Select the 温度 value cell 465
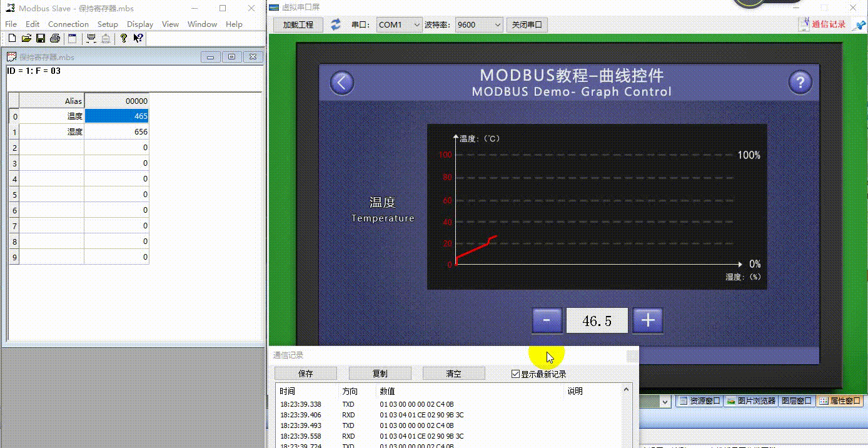Screen dimensions: 868x448 click(117, 116)
